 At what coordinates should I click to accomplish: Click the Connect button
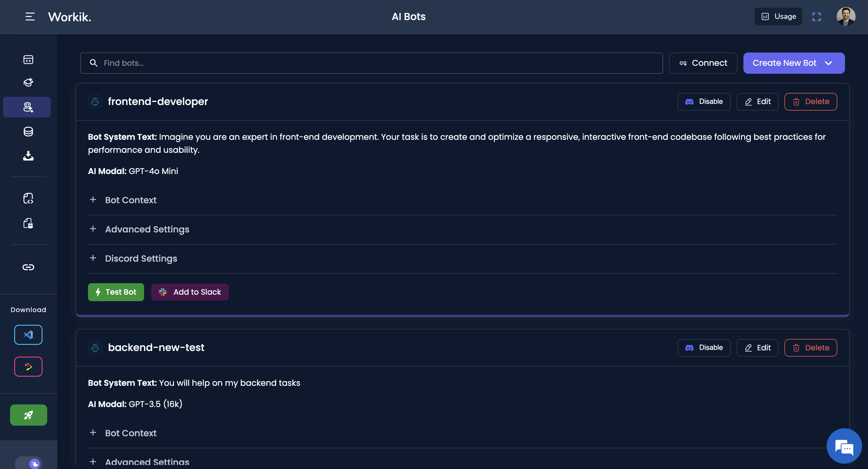[x=703, y=63]
